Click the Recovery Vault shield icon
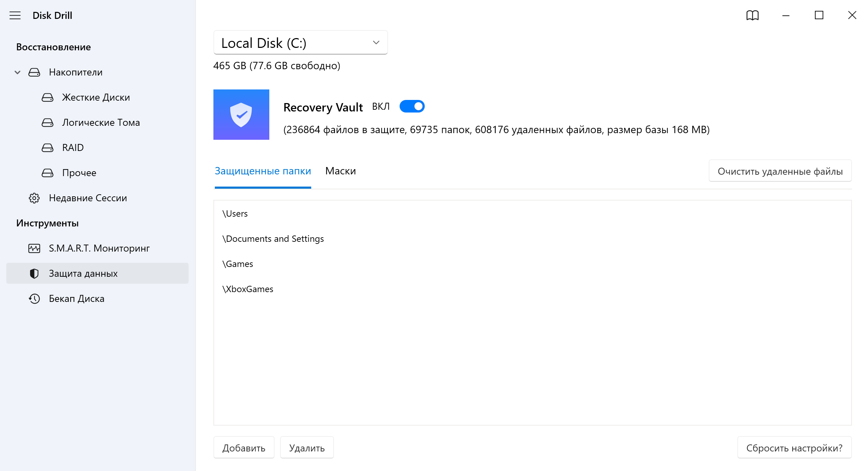The height and width of the screenshot is (471, 868). click(241, 114)
